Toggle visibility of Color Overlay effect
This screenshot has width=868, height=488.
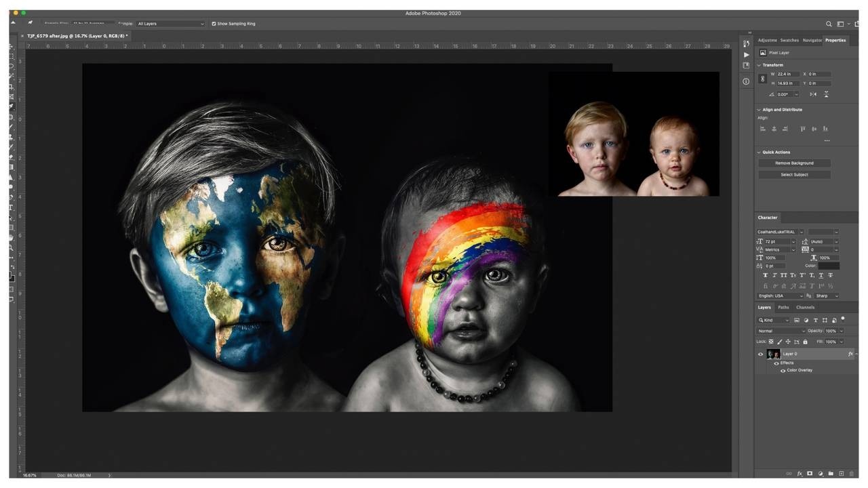pos(783,371)
